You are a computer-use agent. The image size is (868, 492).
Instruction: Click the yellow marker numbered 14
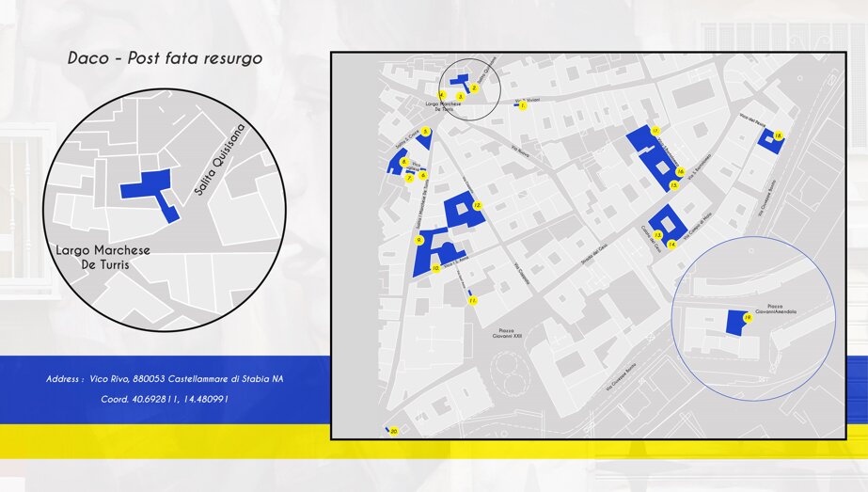pos(672,245)
